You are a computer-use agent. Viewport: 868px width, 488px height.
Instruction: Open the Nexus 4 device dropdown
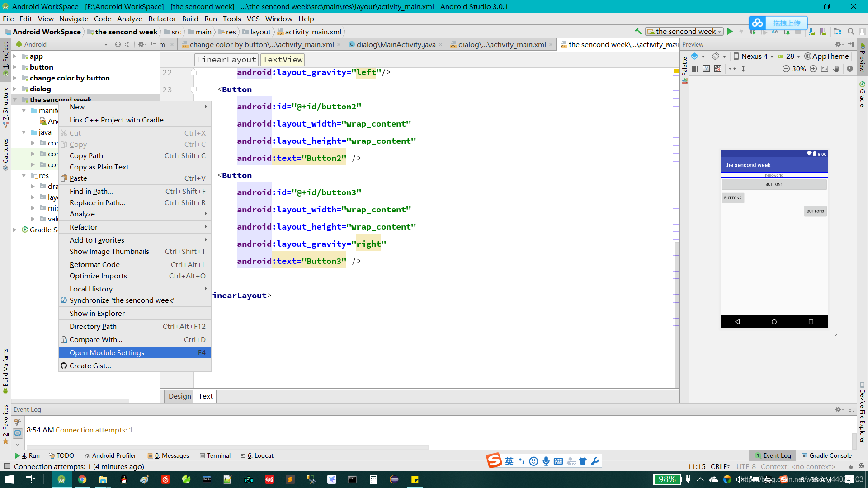click(x=753, y=56)
